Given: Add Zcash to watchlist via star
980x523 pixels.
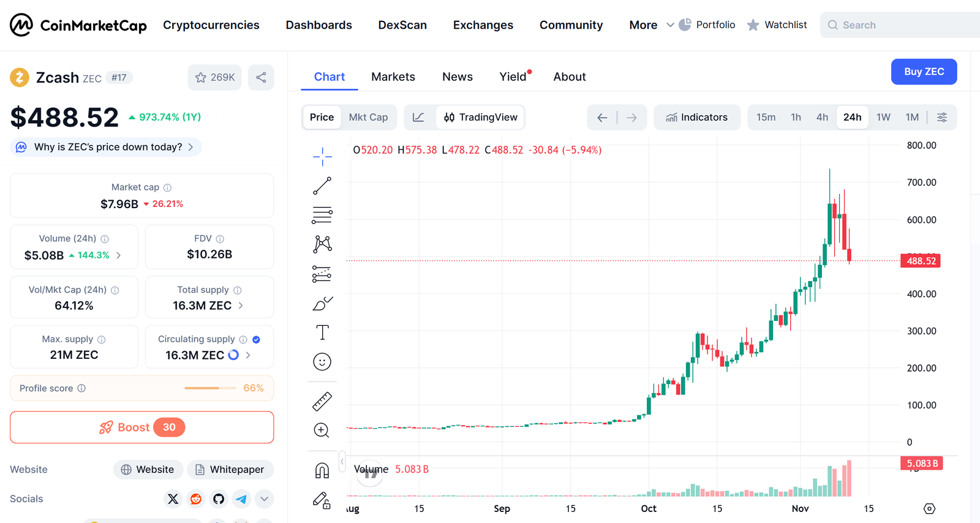Looking at the screenshot, I should [x=214, y=77].
